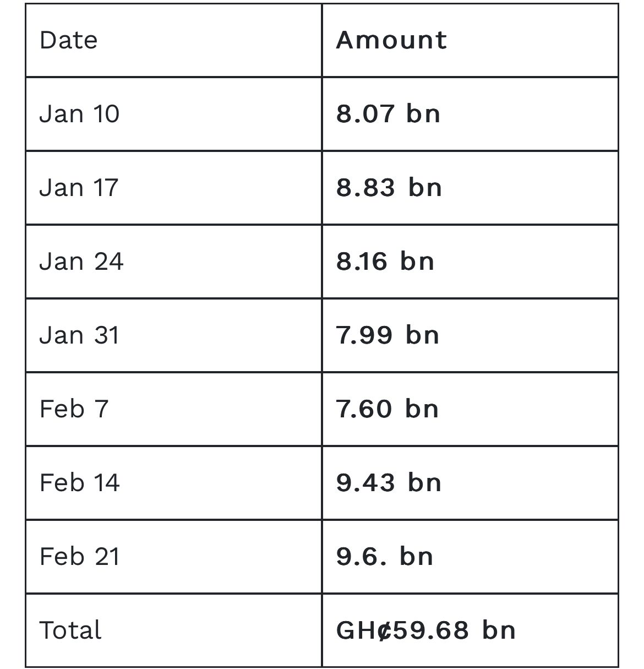Click the Jan 24 date cell

pos(173,262)
